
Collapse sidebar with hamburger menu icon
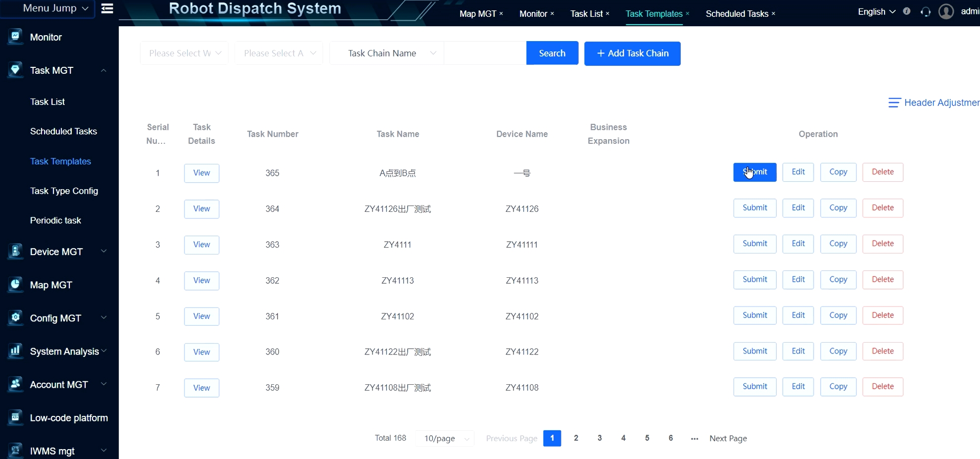click(107, 8)
